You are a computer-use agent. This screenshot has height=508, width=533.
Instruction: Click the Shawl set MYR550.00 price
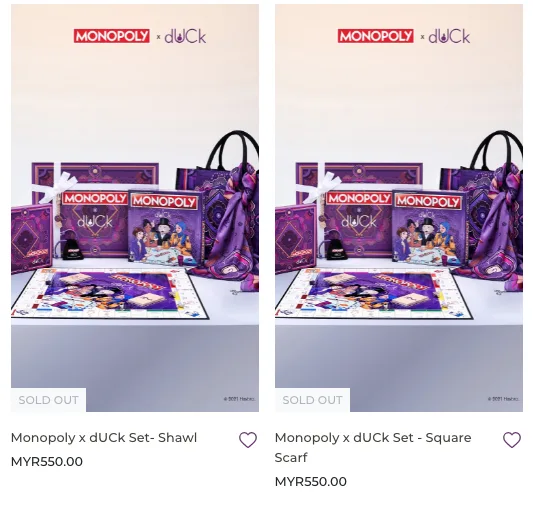pos(47,462)
